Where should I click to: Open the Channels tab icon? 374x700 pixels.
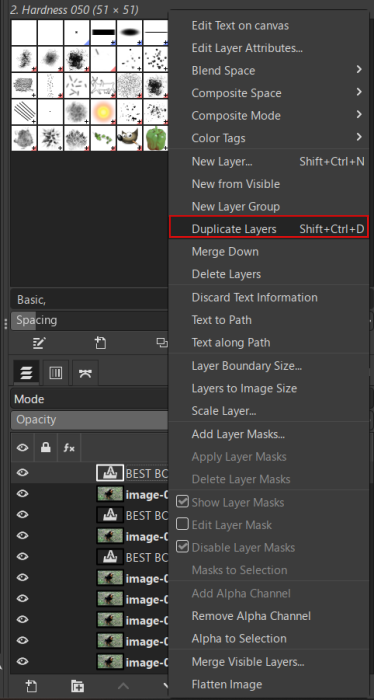(x=56, y=373)
